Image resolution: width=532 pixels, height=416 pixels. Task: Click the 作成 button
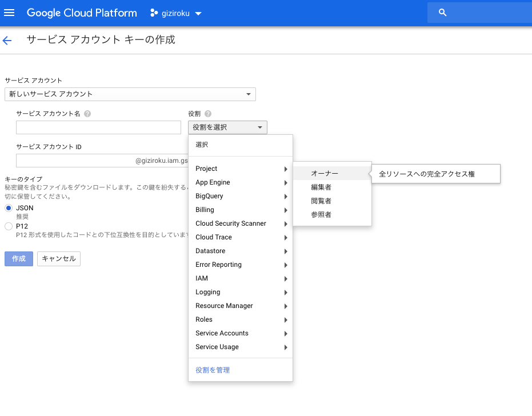[18, 259]
